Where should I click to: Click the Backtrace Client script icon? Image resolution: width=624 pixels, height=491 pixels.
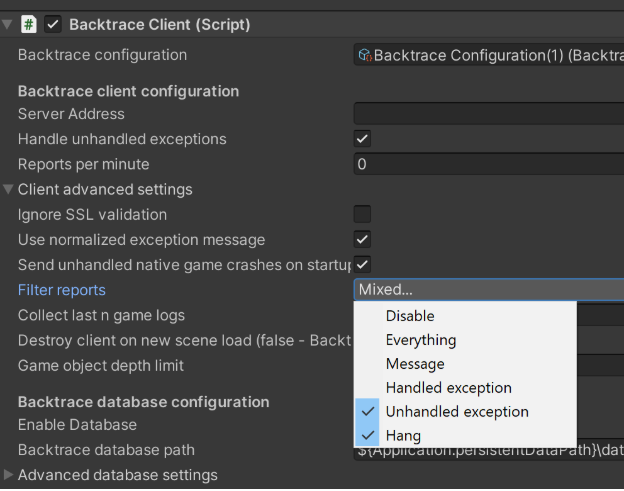[29, 25]
